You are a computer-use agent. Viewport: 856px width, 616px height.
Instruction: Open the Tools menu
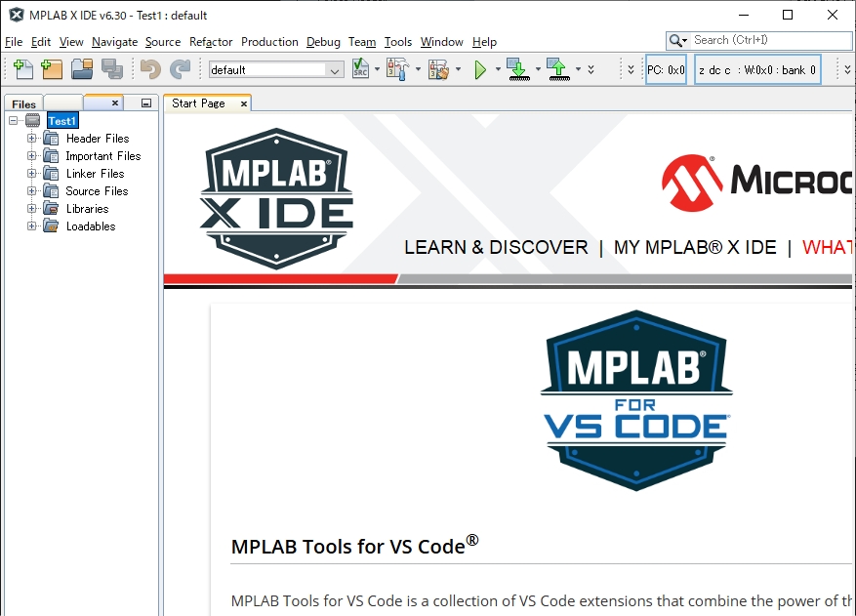click(x=397, y=42)
